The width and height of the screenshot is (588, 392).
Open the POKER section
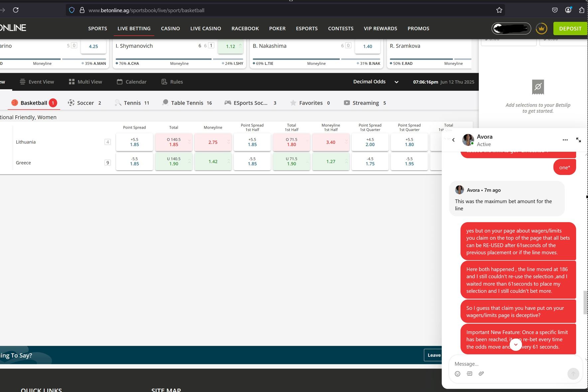pos(277,29)
